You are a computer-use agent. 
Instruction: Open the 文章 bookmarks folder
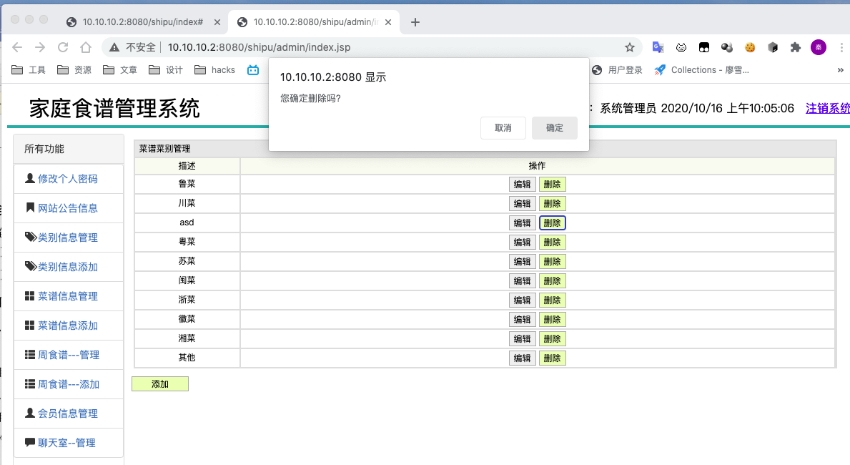pyautogui.click(x=120, y=70)
